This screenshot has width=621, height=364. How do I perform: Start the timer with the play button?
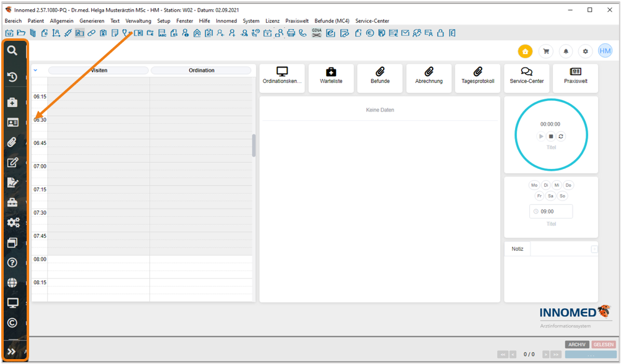click(541, 136)
